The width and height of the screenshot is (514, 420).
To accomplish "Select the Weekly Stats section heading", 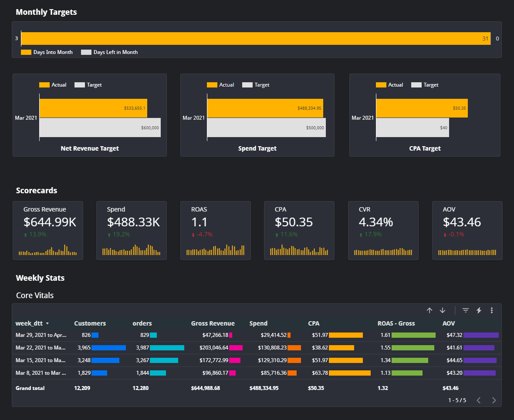I will click(x=40, y=278).
